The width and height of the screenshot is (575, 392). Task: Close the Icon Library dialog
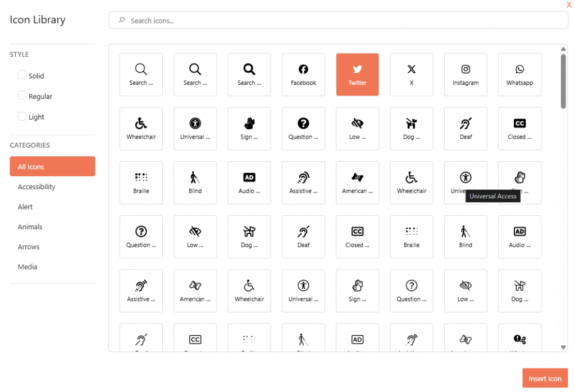(x=569, y=5)
